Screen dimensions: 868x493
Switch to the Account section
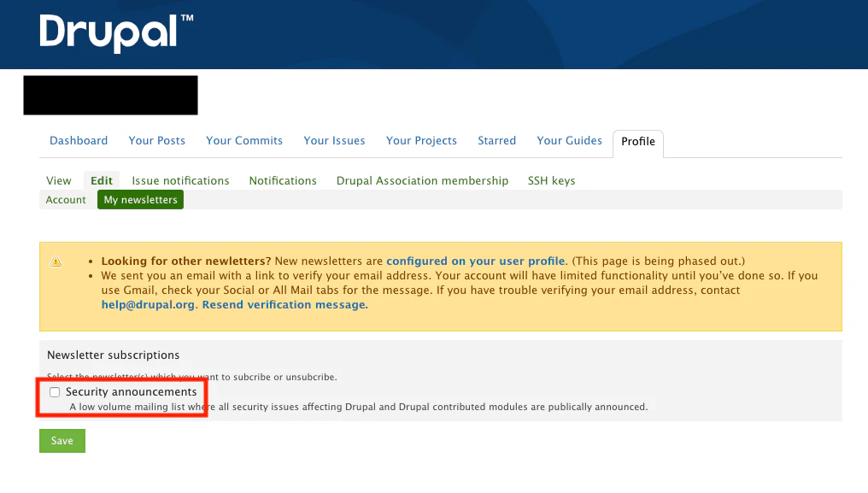(x=66, y=199)
